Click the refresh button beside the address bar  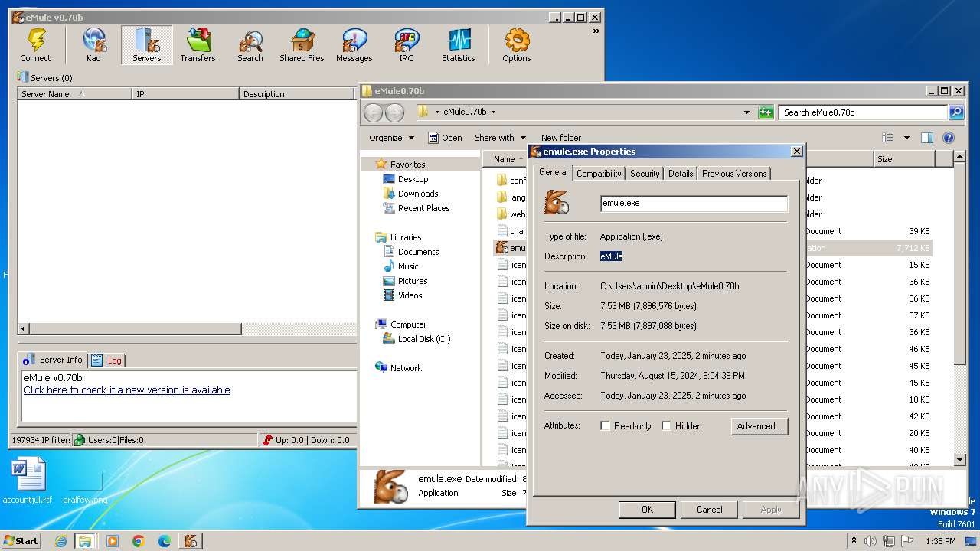click(x=766, y=112)
